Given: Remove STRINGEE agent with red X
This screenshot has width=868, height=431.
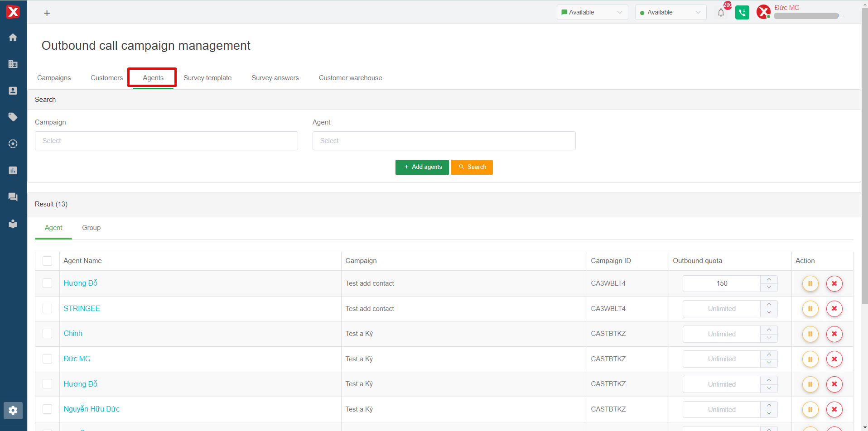Looking at the screenshot, I should [x=834, y=309].
